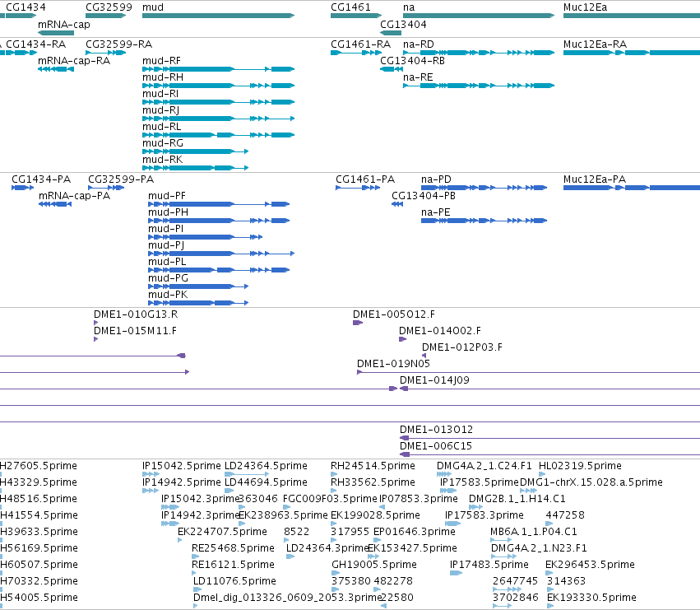This screenshot has height=610, width=700.
Task: Select protein mud-PK
Action: pyautogui.click(x=198, y=303)
